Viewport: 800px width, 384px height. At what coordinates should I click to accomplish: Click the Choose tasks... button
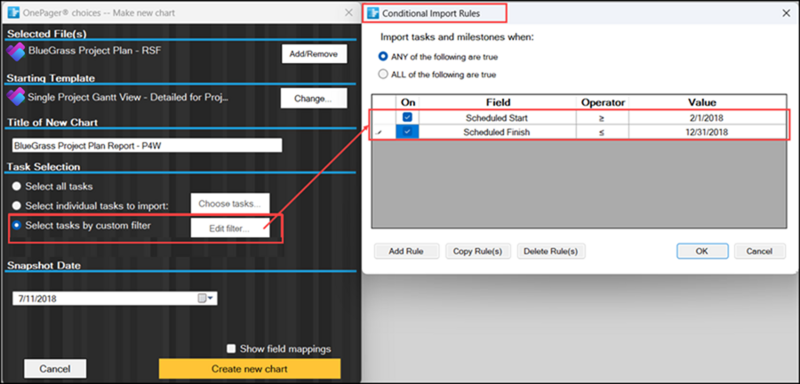230,203
